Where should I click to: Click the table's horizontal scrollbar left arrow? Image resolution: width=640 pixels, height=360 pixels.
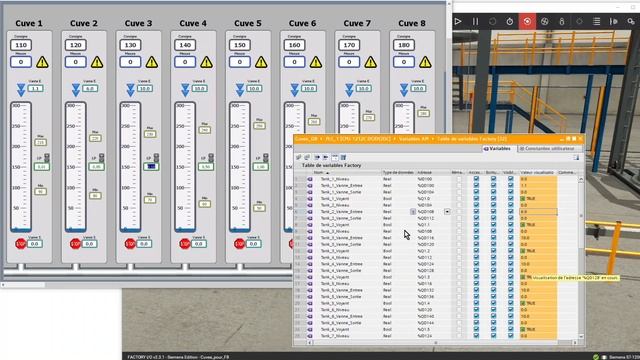click(x=309, y=342)
